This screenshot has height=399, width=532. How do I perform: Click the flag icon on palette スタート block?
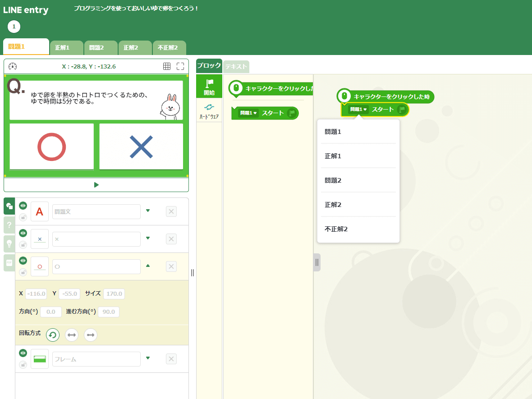(x=291, y=113)
